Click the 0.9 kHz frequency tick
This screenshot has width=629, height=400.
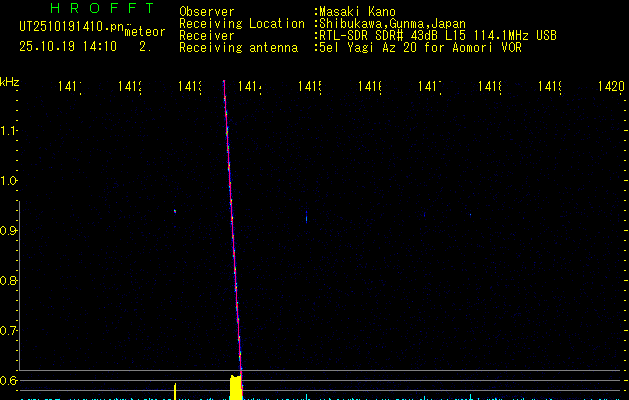tap(10, 231)
